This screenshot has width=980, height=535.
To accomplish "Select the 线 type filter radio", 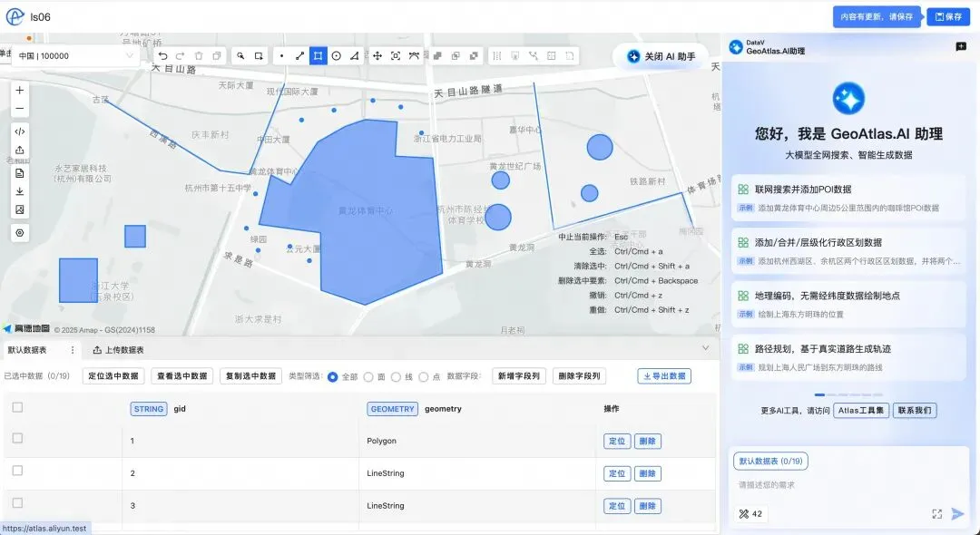I will point(397,376).
